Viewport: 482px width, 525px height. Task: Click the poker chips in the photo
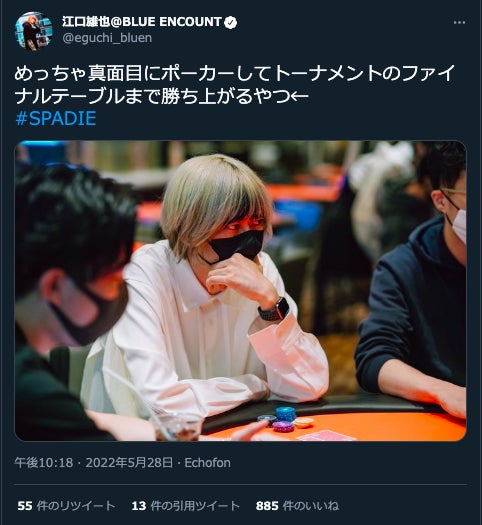(286, 420)
